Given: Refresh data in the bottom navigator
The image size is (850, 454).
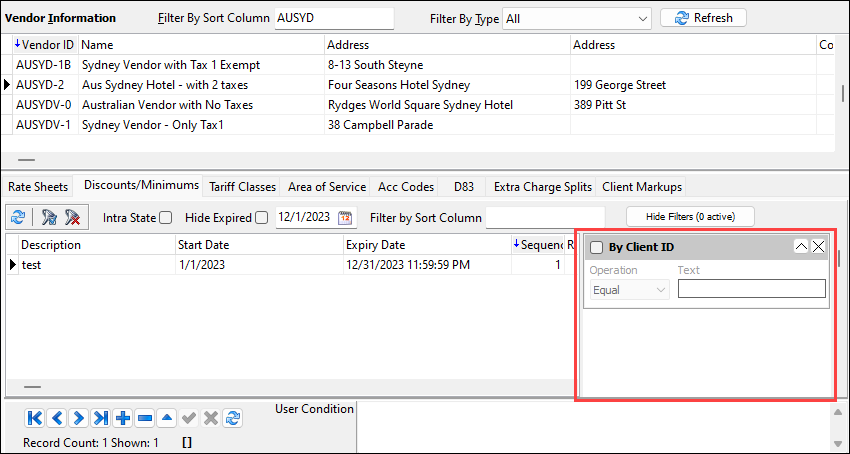Looking at the screenshot, I should 233,418.
